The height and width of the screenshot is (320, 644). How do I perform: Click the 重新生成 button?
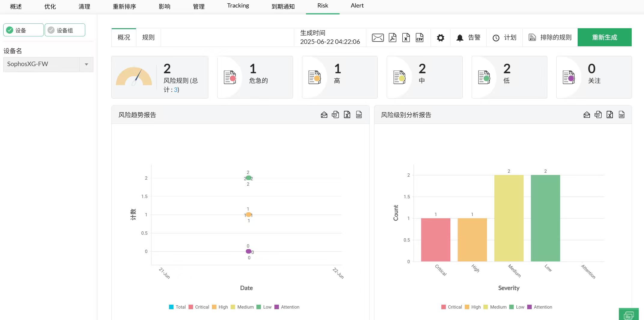point(604,37)
